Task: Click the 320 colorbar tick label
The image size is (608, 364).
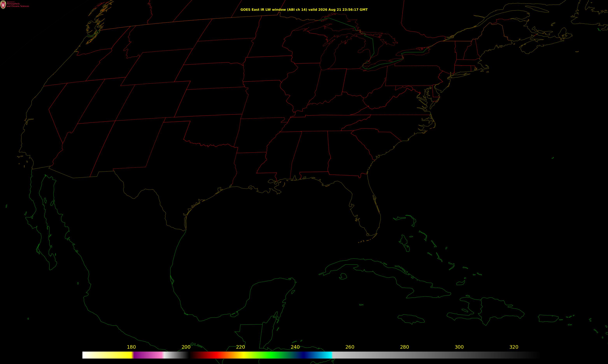Action: pyautogui.click(x=514, y=347)
